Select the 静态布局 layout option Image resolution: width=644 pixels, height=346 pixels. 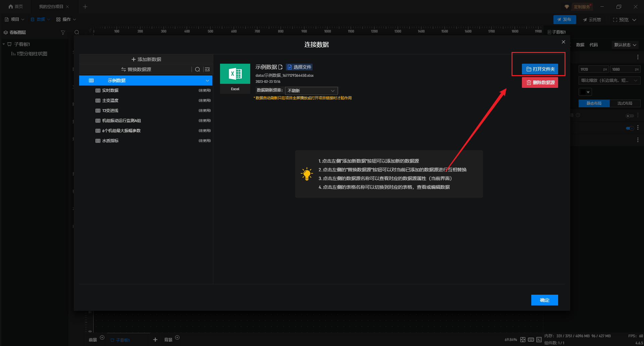point(594,103)
